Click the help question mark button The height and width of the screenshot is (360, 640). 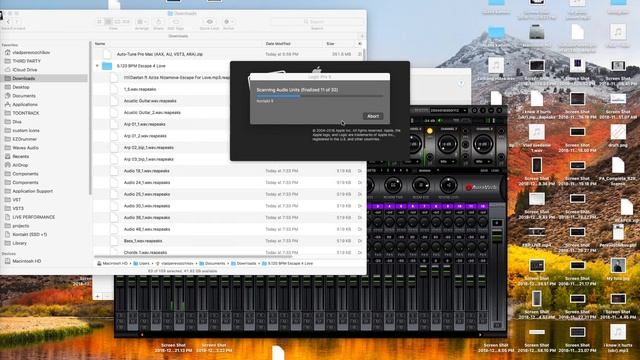tap(461, 83)
